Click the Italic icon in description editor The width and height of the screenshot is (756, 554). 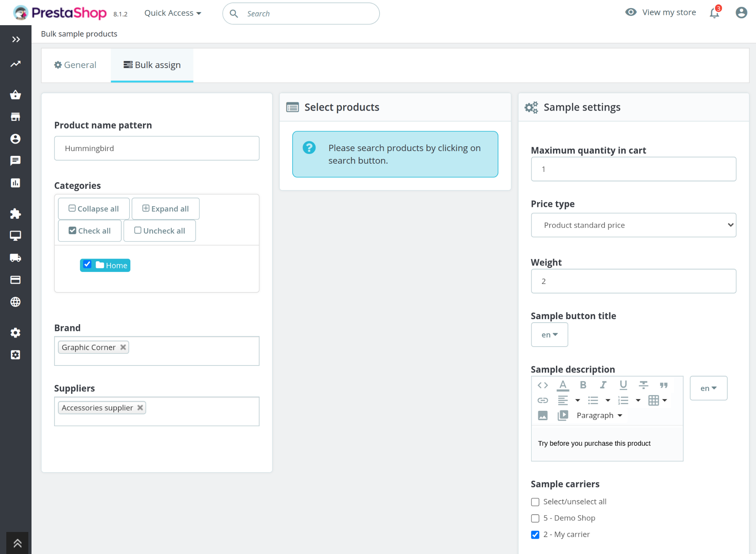(x=603, y=385)
